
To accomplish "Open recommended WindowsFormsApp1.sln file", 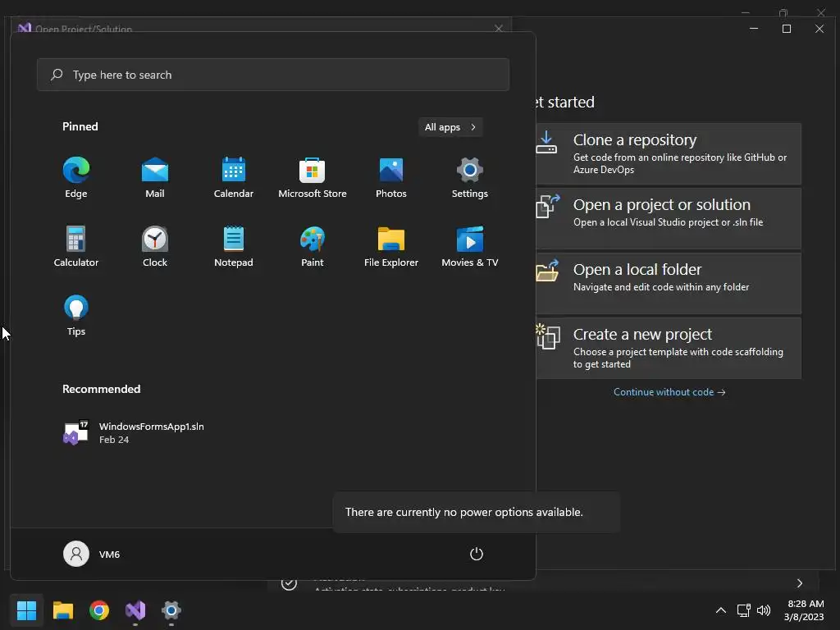I will click(134, 433).
